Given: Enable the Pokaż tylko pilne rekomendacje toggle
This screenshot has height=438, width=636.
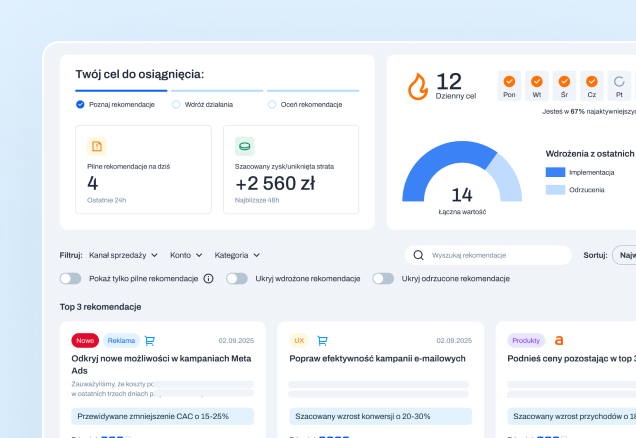Looking at the screenshot, I should 71,279.
